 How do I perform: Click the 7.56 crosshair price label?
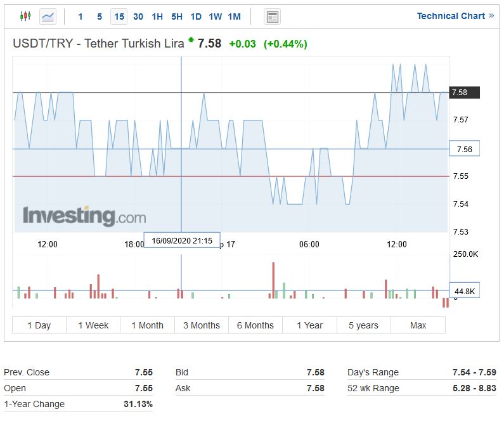coord(464,148)
